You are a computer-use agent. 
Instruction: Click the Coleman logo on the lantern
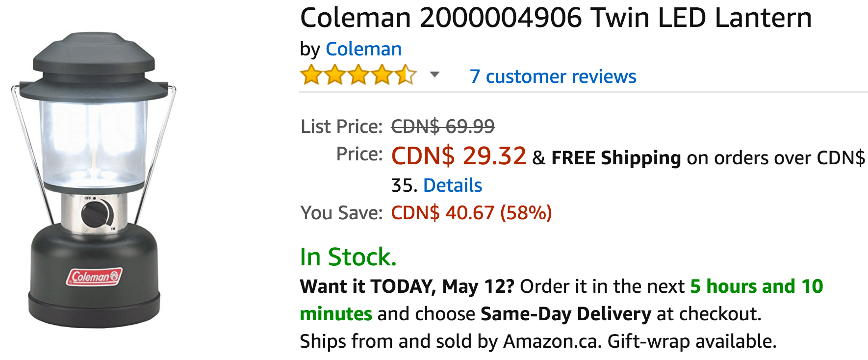(94, 277)
